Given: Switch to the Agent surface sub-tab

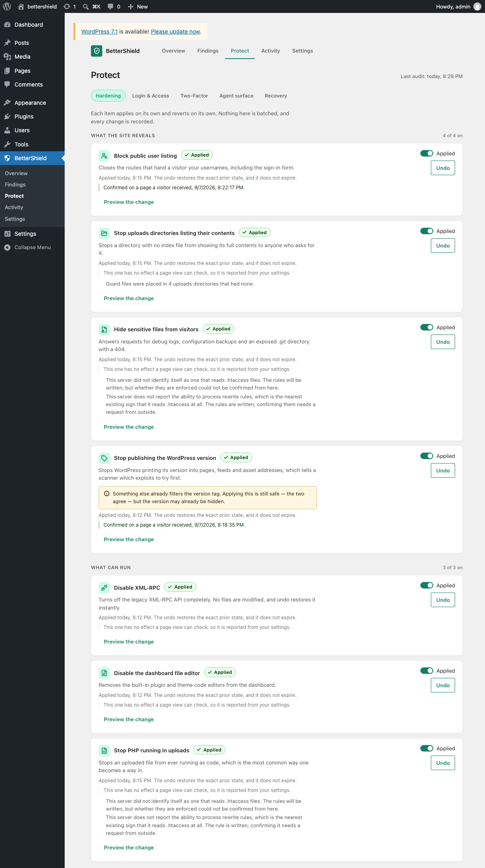Looking at the screenshot, I should (x=236, y=96).
